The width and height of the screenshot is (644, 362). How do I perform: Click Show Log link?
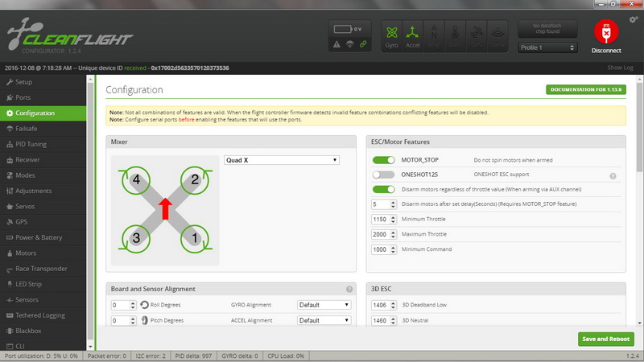[x=620, y=68]
